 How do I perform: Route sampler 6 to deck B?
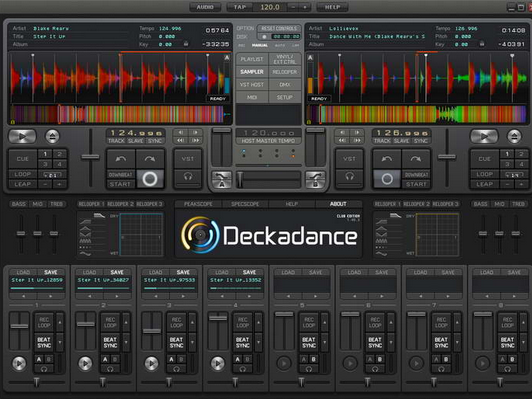(x=380, y=359)
